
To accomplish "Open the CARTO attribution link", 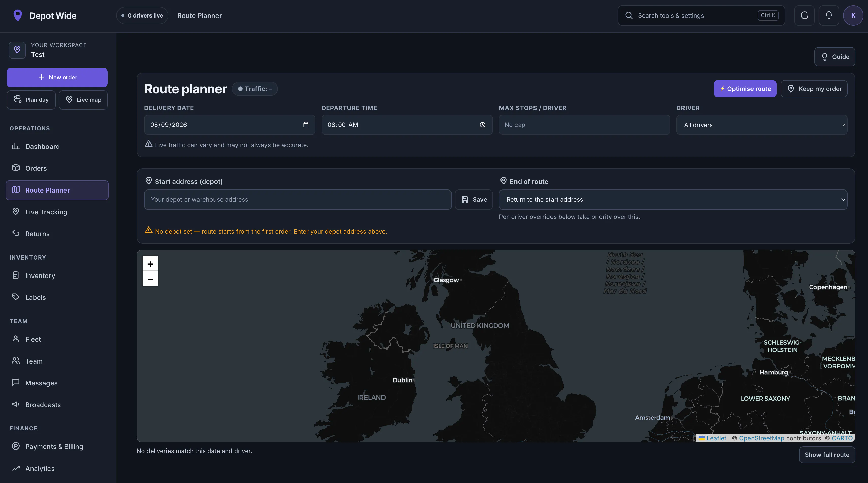I will click(842, 438).
